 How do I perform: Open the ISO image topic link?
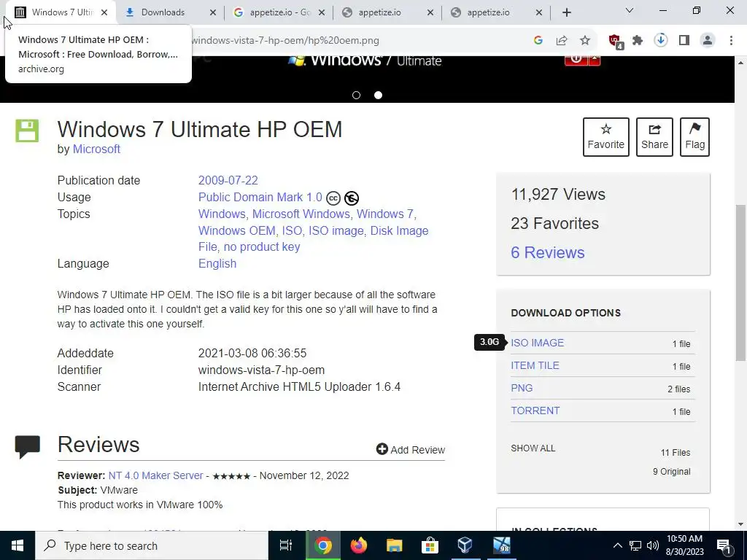pyautogui.click(x=336, y=230)
